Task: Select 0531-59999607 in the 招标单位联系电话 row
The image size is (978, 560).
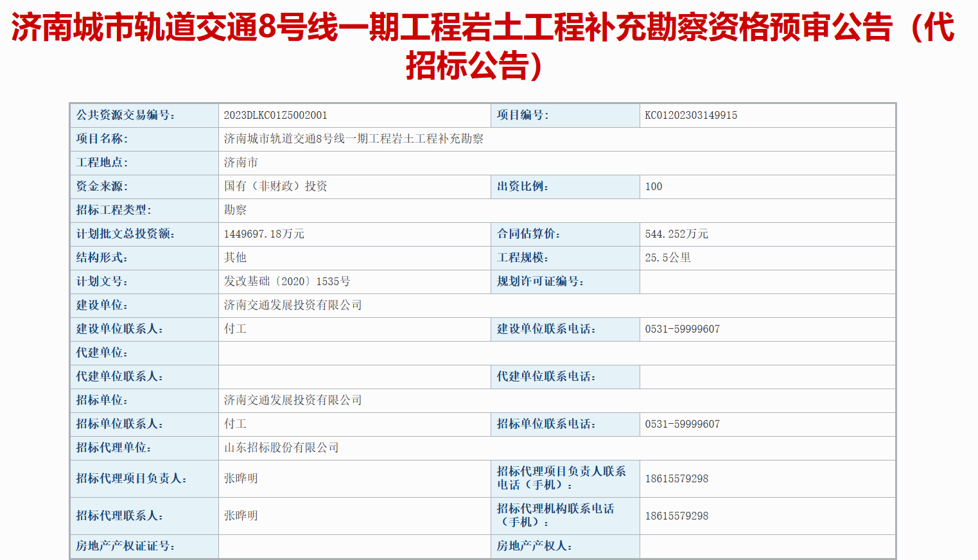Action: 683,424
